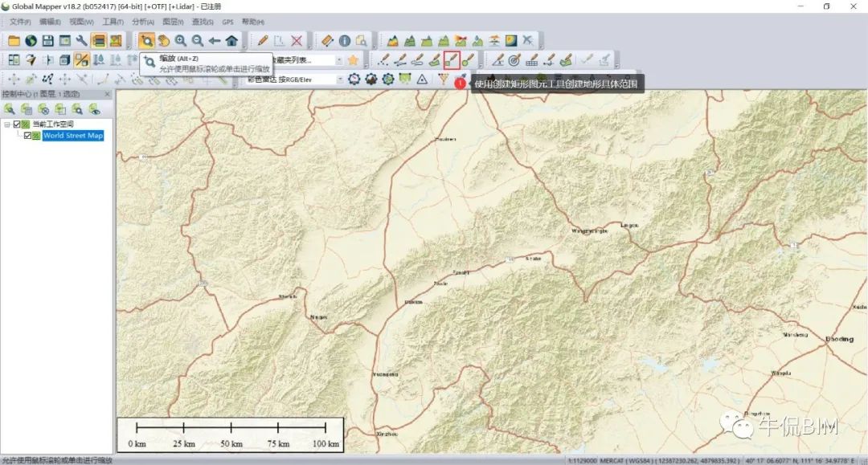Save workspace with the floppy disk icon
The width and height of the screenshot is (868, 465).
48,40
